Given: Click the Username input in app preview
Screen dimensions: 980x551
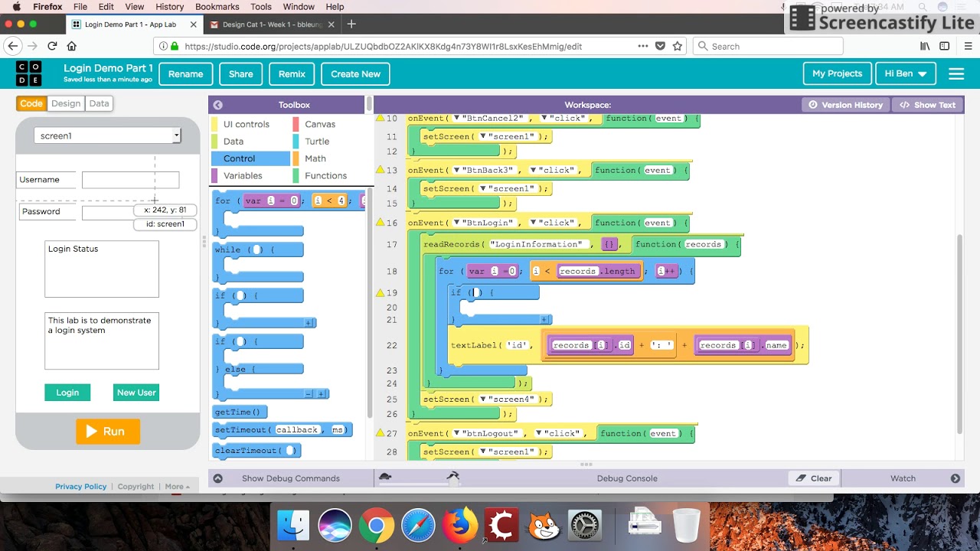Looking at the screenshot, I should (x=130, y=180).
